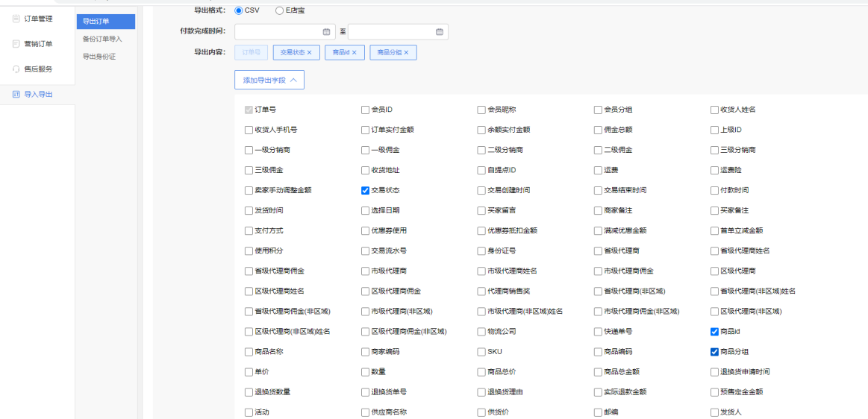Click the 订单管理 sidebar icon

(x=16, y=19)
